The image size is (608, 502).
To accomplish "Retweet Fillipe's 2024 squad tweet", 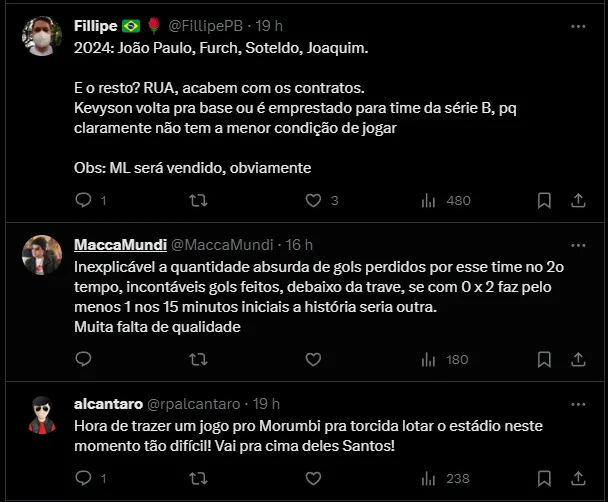I will (198, 200).
